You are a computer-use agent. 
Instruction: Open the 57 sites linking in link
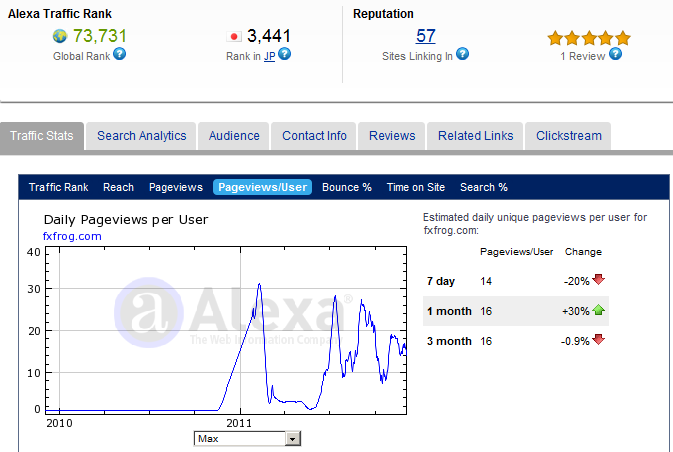pos(426,36)
